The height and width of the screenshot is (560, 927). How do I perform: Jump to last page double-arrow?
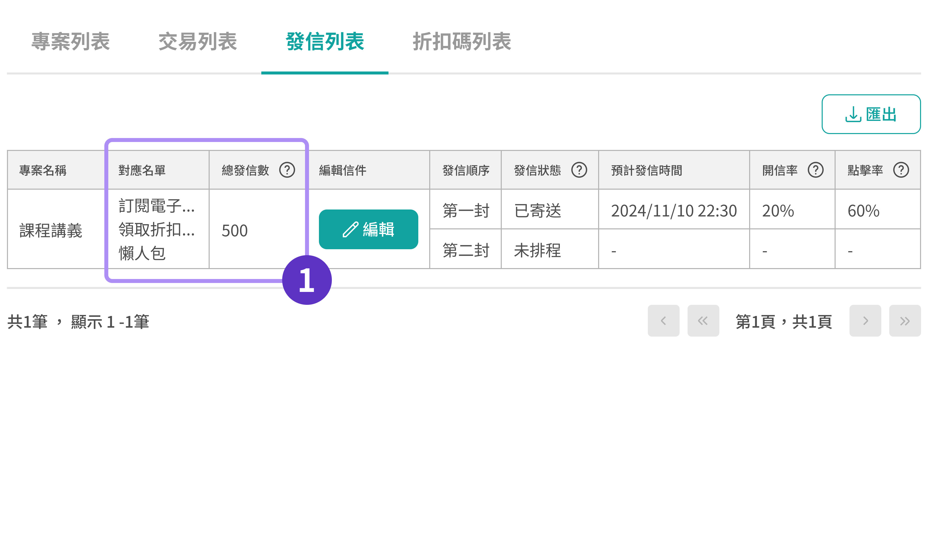pyautogui.click(x=904, y=321)
